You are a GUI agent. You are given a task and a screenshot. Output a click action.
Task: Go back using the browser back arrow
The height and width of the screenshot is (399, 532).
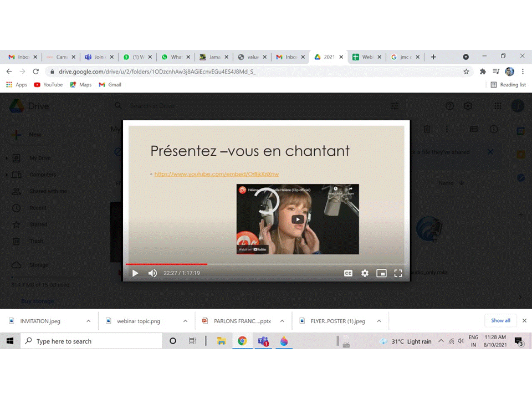9,71
